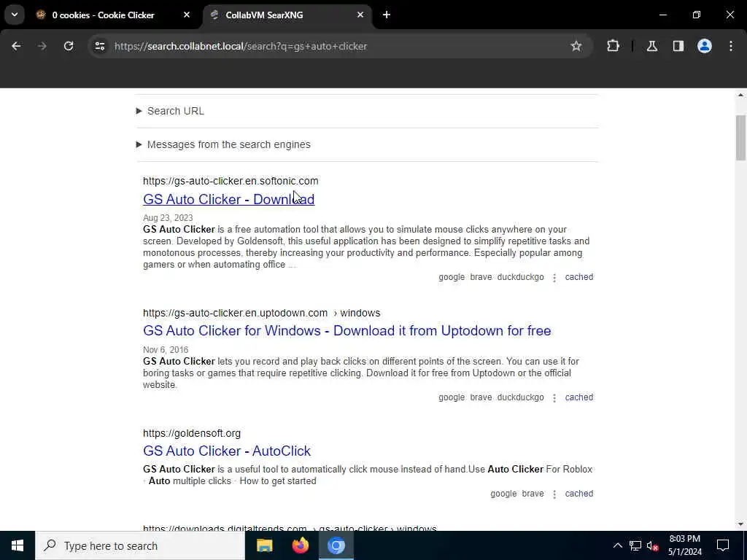Open cached version of goldensoft result
The height and width of the screenshot is (560, 747).
(x=578, y=494)
